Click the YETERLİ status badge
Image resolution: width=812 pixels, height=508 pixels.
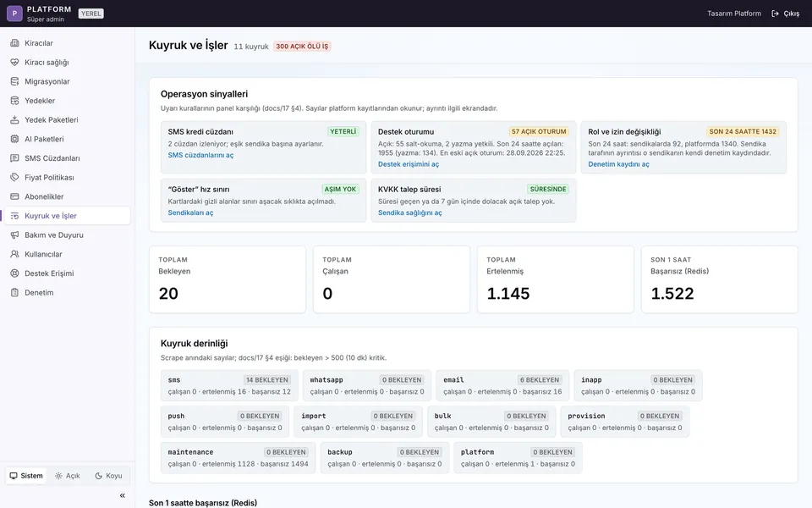click(x=343, y=132)
